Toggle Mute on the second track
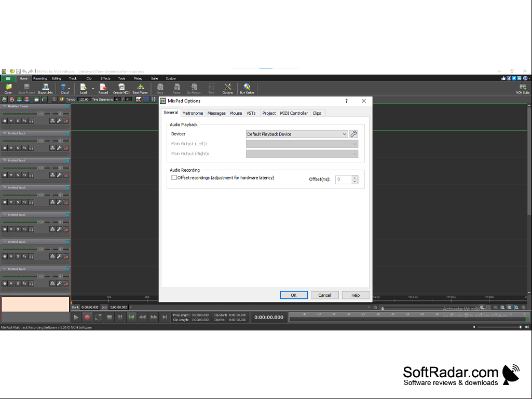This screenshot has width=532, height=399. (11, 148)
